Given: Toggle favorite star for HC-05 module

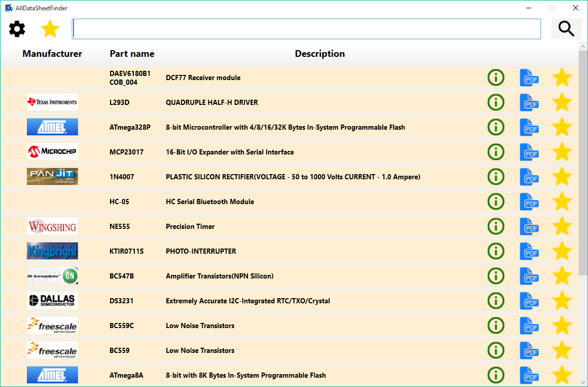Looking at the screenshot, I should [x=562, y=202].
